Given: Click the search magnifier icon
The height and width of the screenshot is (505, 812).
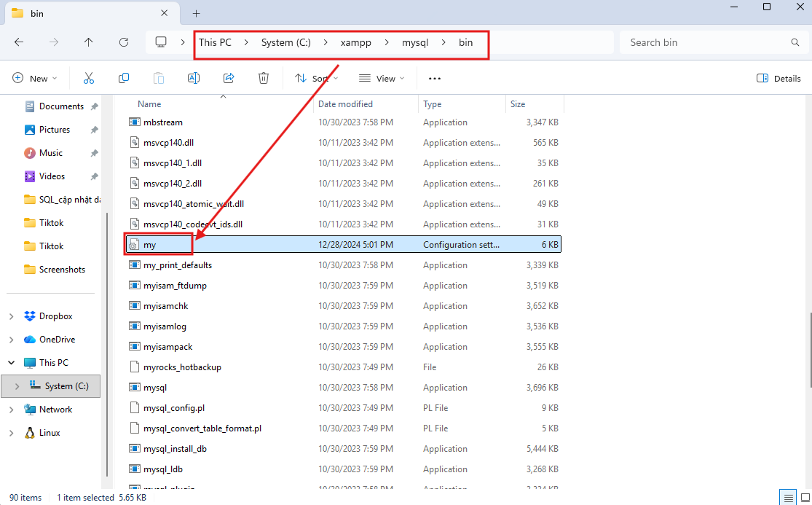Looking at the screenshot, I should pyautogui.click(x=795, y=42).
